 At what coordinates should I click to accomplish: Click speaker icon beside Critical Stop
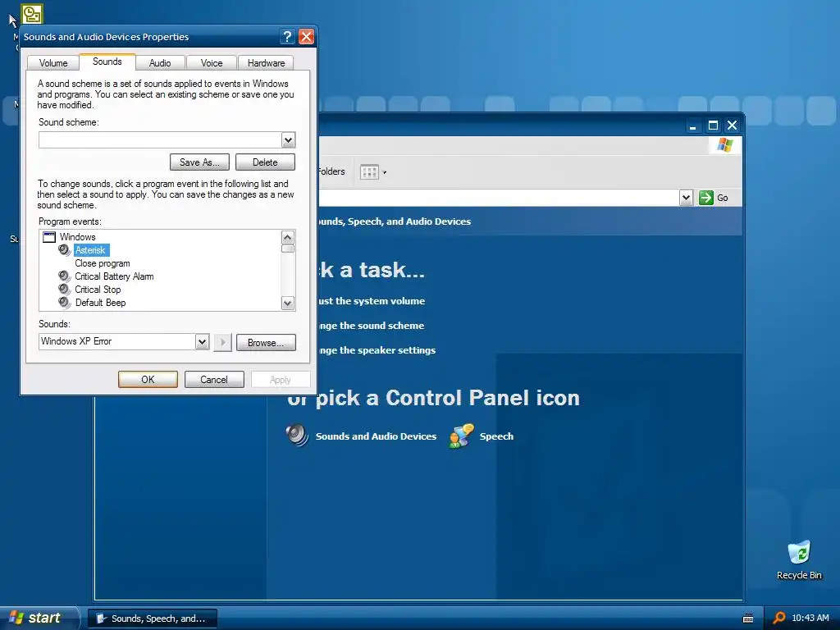point(65,290)
